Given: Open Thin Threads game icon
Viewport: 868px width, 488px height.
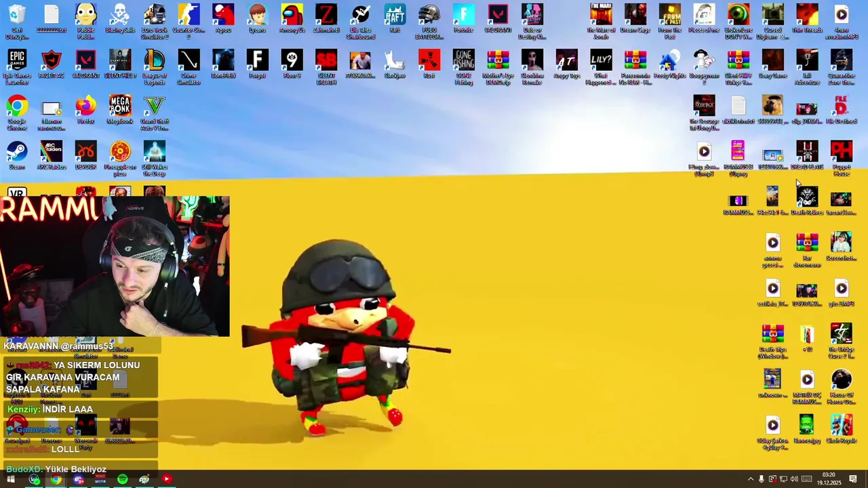Looking at the screenshot, I should coord(807,18).
